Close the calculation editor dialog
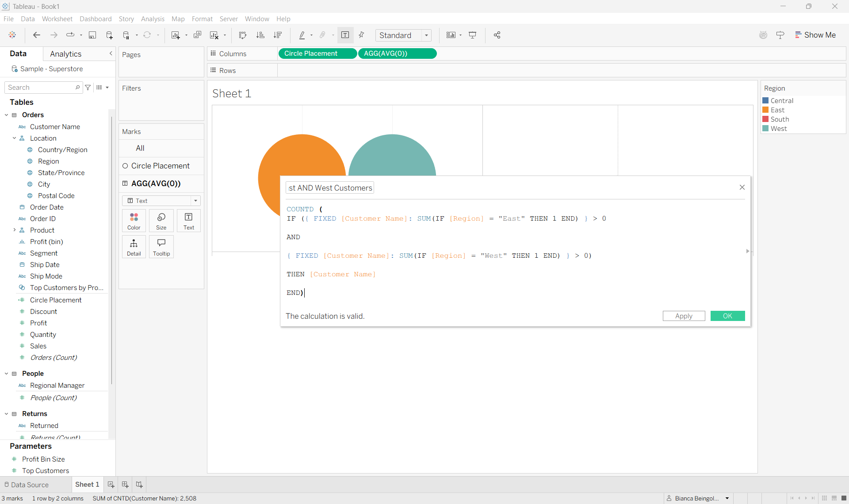The image size is (849, 504). pos(742,187)
